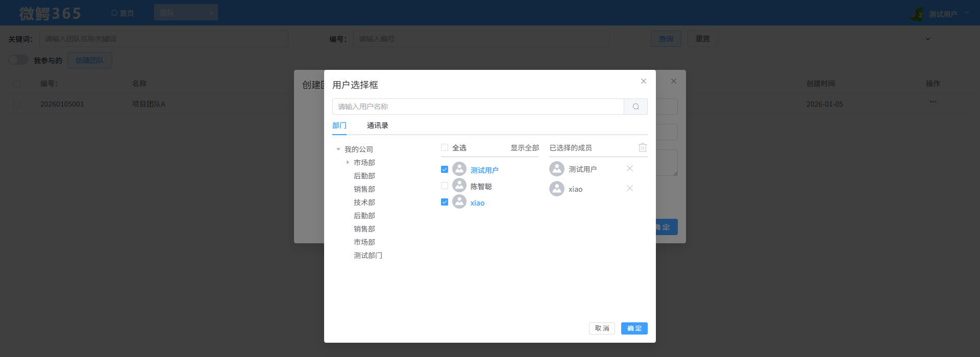Select 技术部 in department tree

click(364, 202)
